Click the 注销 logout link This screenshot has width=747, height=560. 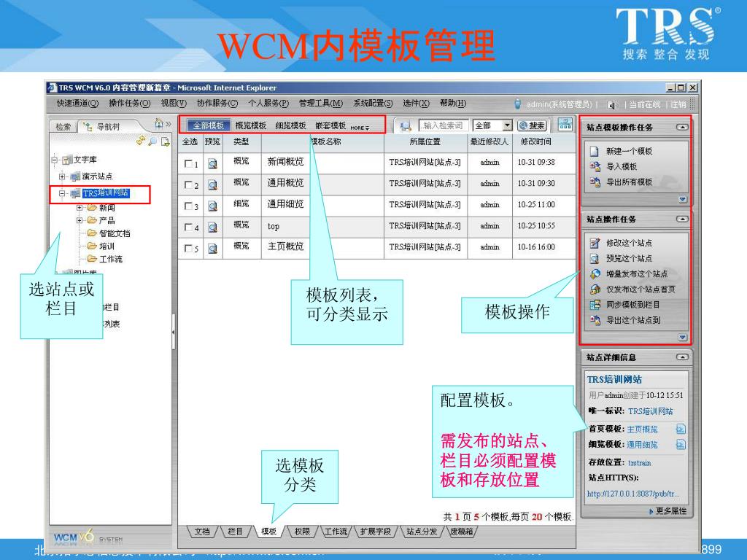coord(678,104)
